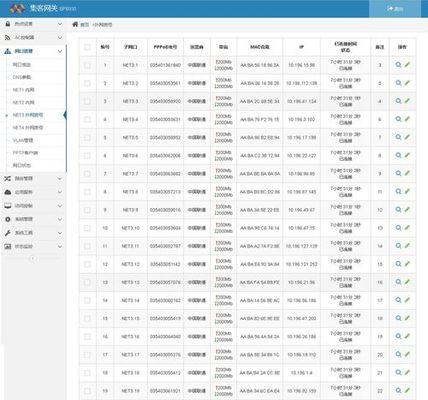Collapse sidebar using the round toggle button
The width and height of the screenshot is (428, 400).
[33, 258]
